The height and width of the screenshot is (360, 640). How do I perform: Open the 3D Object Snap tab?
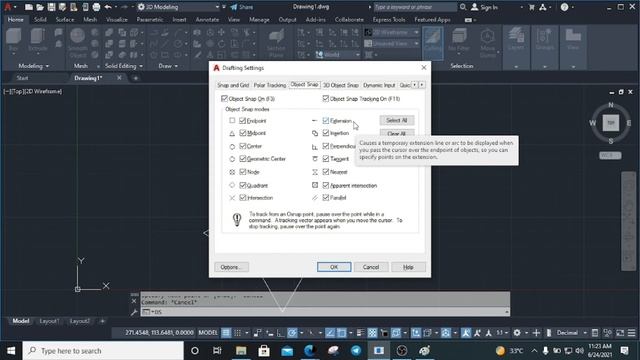(341, 85)
